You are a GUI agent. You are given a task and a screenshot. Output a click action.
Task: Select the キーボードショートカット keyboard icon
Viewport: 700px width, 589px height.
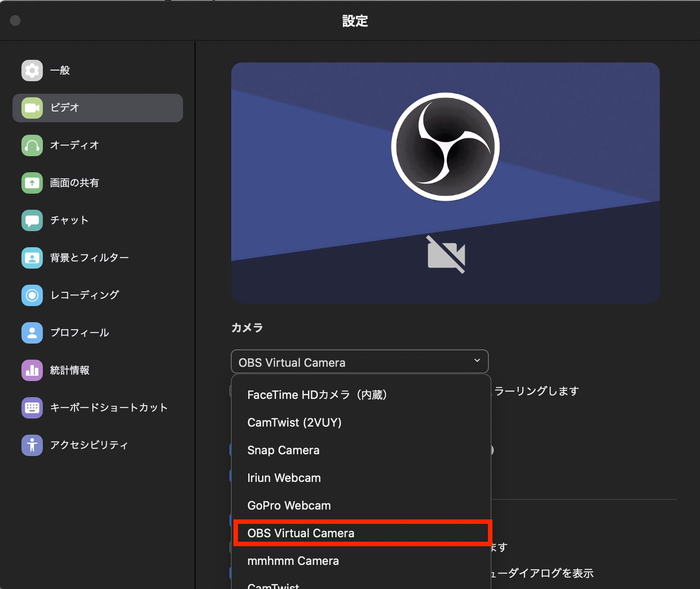32,408
